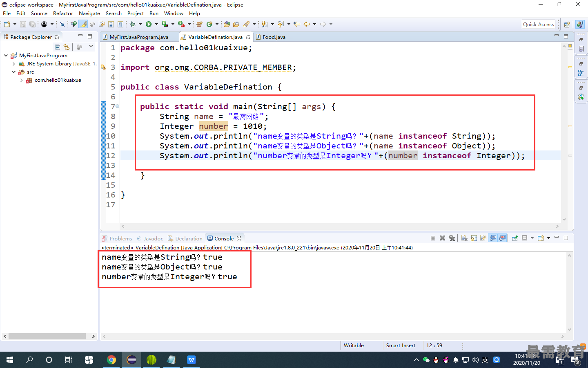The width and height of the screenshot is (588, 368).
Task: Click the New file wizard icon
Action: pos(7,24)
